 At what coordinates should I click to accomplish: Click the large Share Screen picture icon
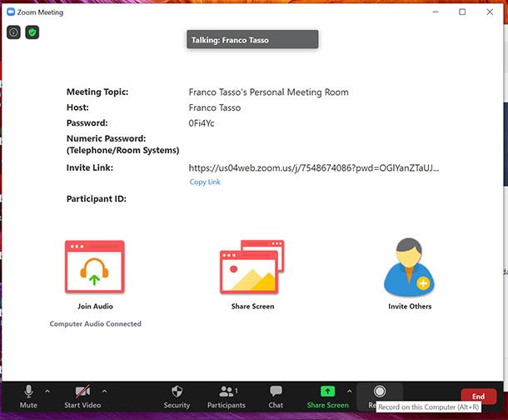[x=252, y=267]
